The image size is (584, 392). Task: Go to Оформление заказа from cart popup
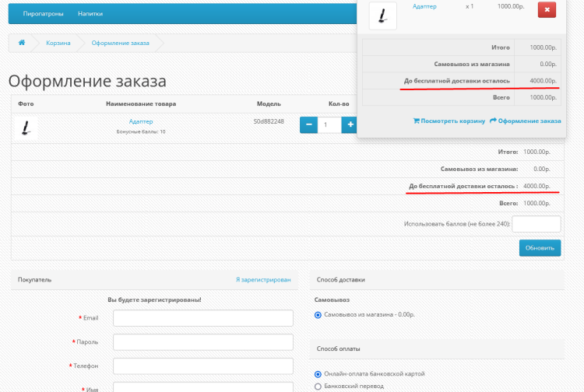click(x=526, y=121)
